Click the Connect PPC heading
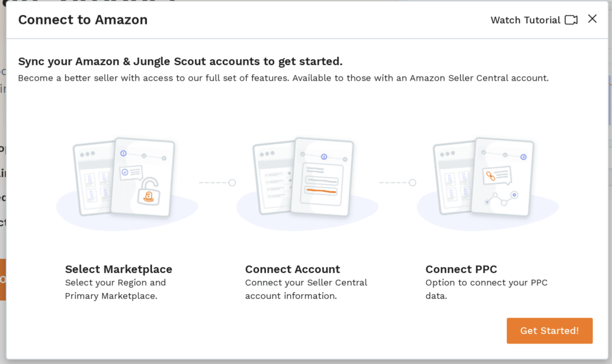 pos(461,269)
